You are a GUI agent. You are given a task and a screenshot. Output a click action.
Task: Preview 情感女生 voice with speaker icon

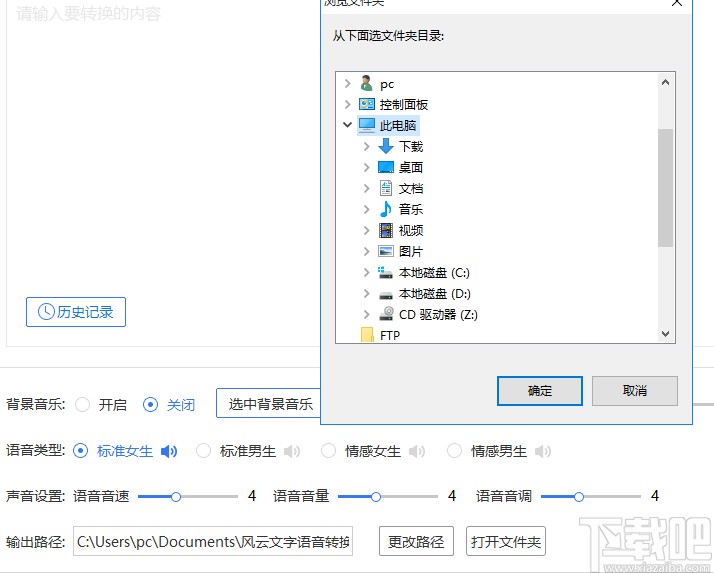coord(417,451)
